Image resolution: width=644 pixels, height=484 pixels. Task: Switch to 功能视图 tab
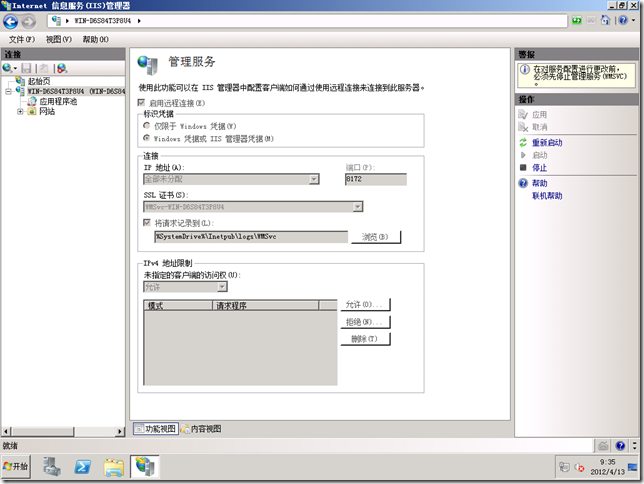156,429
